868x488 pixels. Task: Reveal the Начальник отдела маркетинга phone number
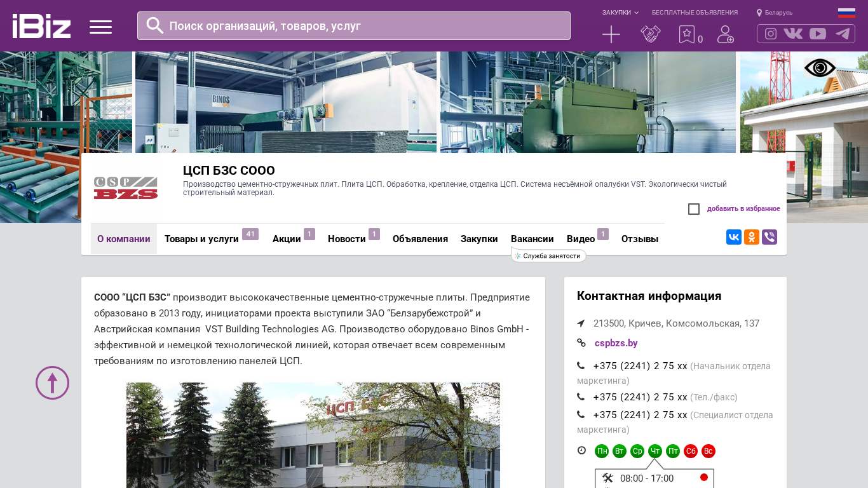click(x=641, y=366)
